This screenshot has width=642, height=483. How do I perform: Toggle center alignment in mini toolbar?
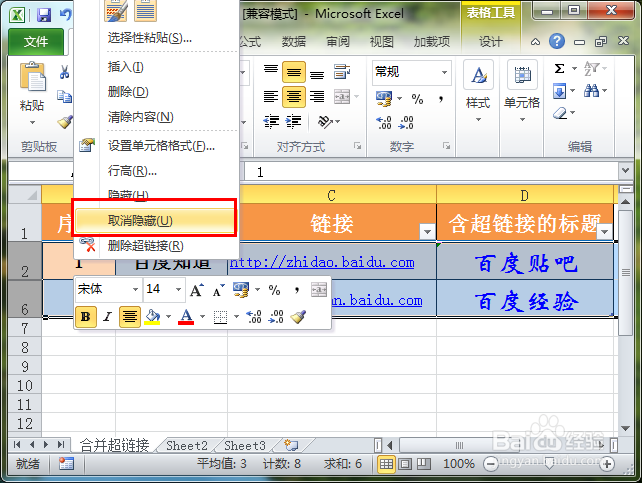[x=130, y=316]
